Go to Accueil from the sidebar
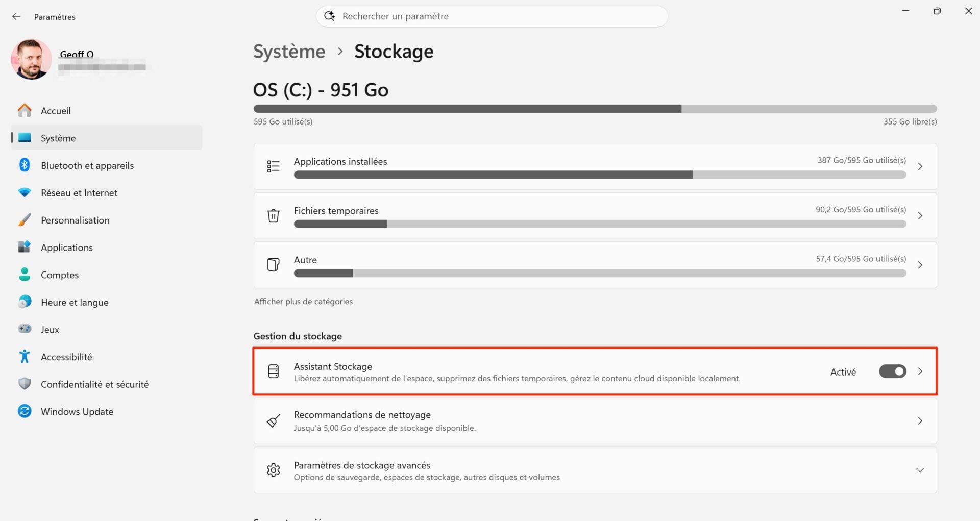The width and height of the screenshot is (980, 521). 56,110
